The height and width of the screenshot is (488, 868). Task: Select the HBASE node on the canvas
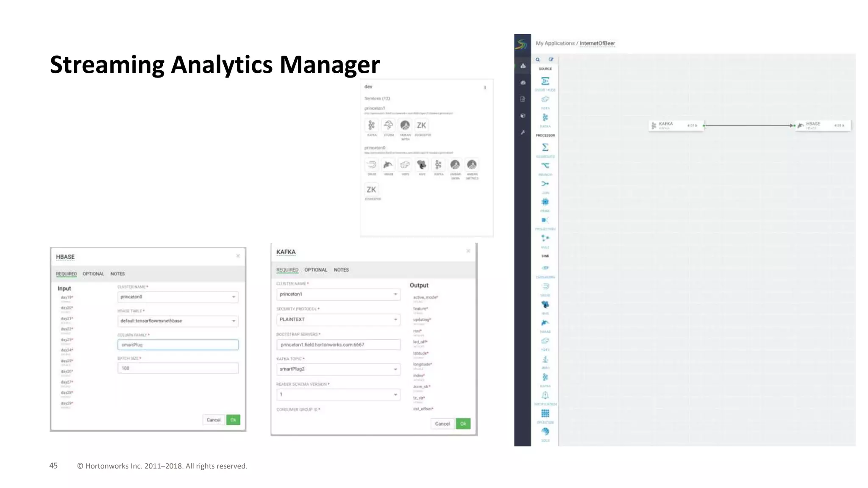[x=823, y=125]
